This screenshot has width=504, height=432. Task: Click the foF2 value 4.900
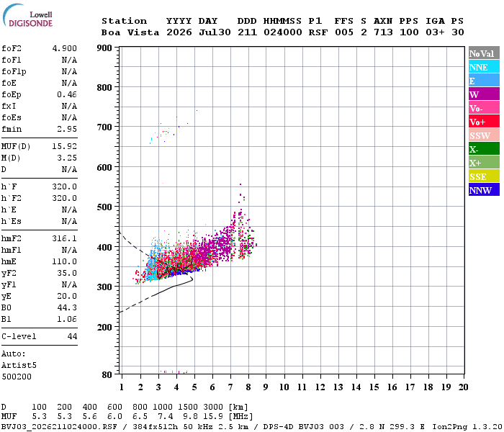[x=65, y=48]
